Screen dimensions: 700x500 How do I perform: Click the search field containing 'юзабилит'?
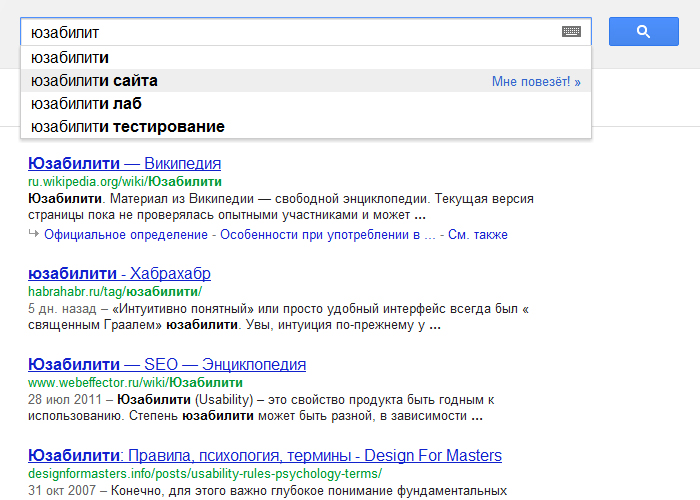(x=306, y=32)
